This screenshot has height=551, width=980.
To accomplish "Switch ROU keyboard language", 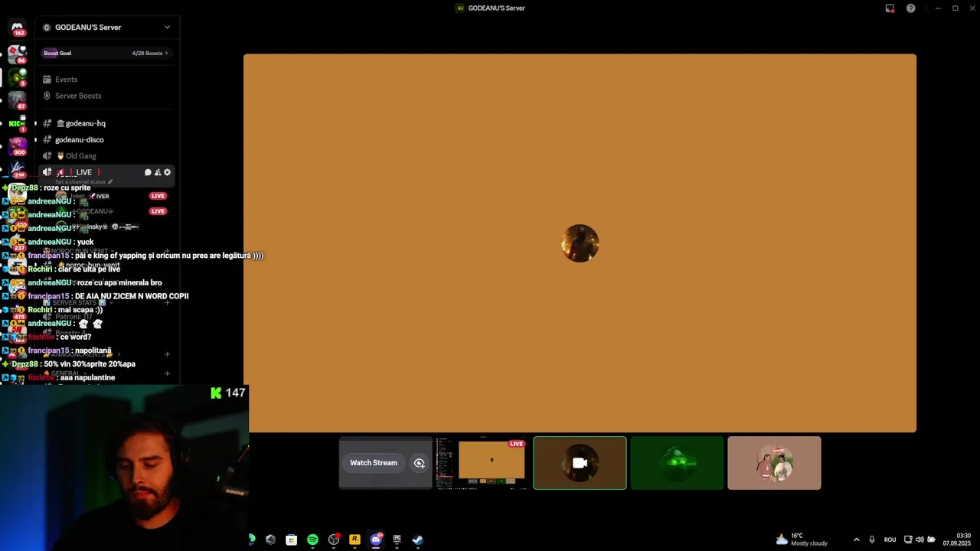I will pyautogui.click(x=890, y=540).
